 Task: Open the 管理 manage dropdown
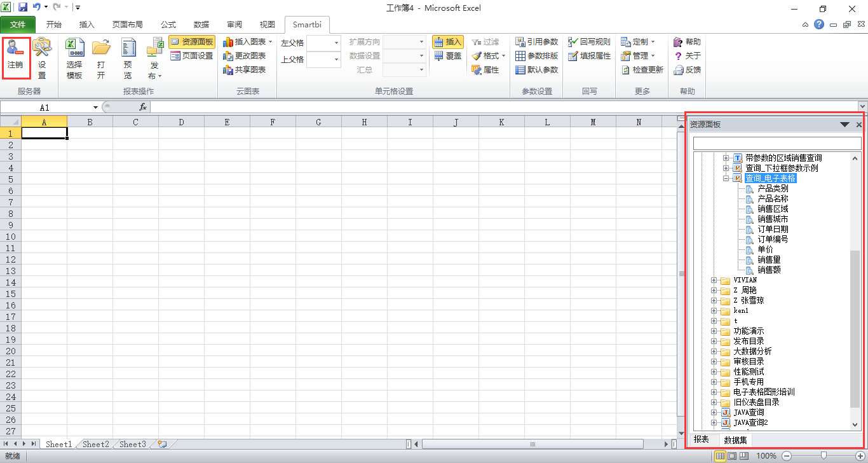(638, 56)
